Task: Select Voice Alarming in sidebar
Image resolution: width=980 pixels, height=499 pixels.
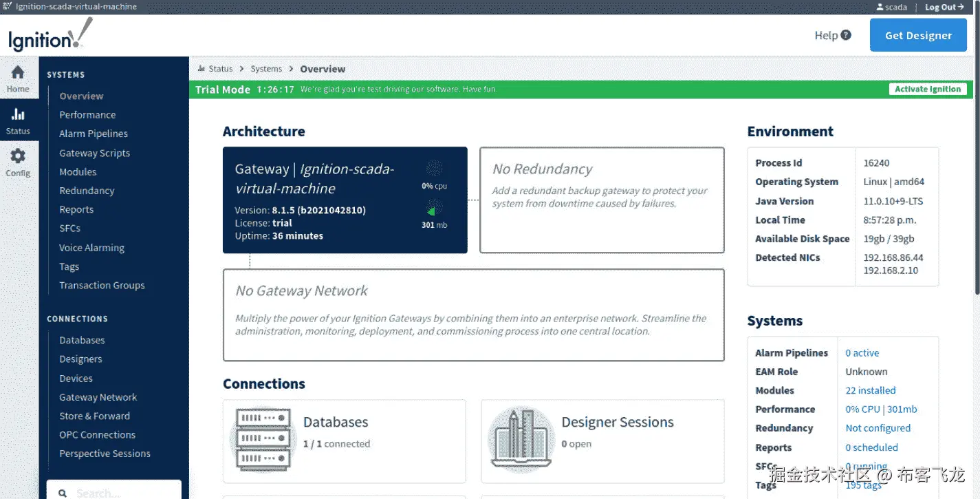Action: coord(91,247)
